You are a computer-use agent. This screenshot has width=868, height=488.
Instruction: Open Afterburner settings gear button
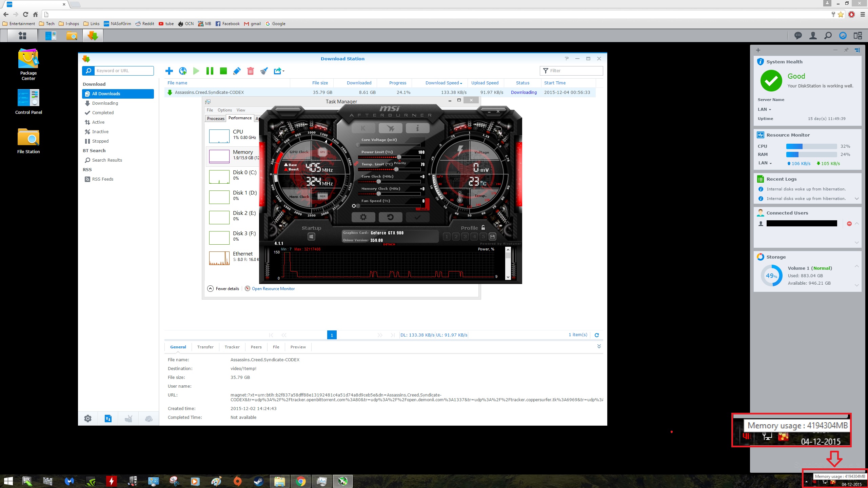(363, 217)
